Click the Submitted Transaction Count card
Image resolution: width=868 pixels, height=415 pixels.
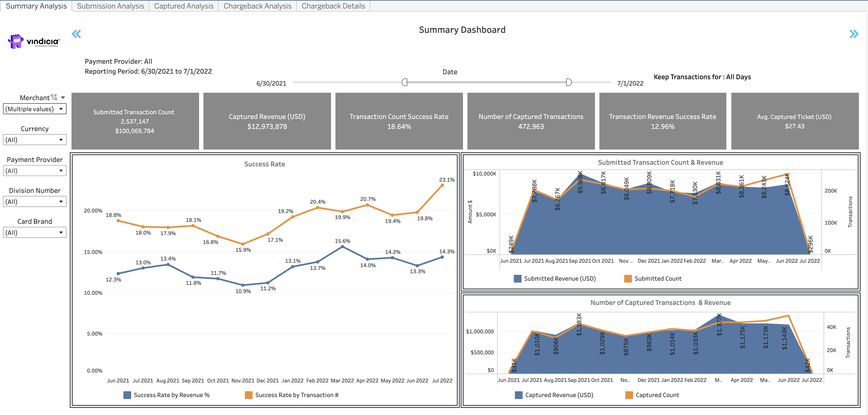pos(135,121)
